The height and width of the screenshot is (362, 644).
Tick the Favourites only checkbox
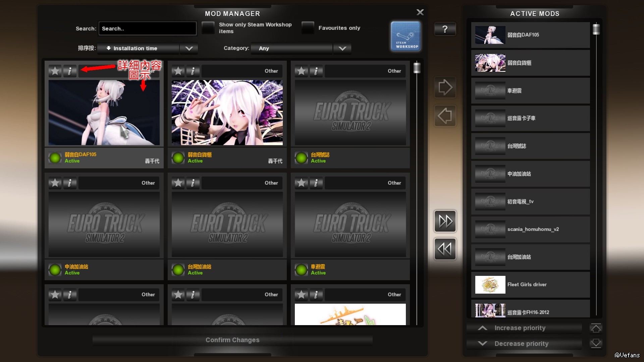(308, 28)
